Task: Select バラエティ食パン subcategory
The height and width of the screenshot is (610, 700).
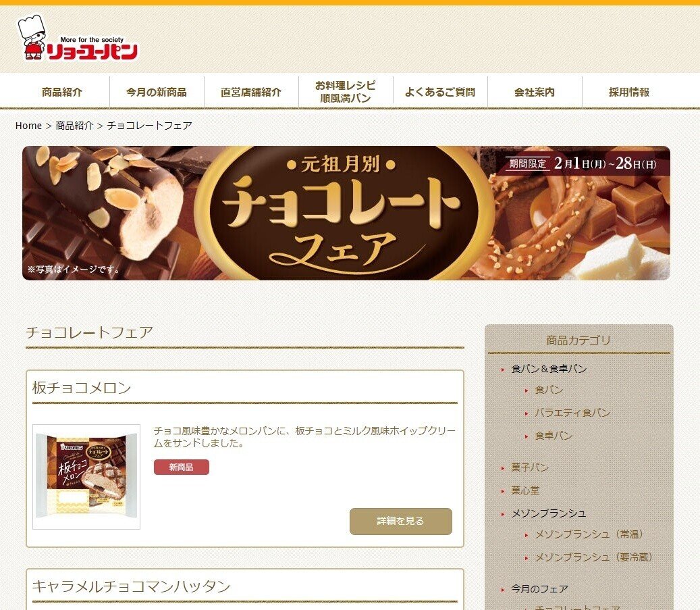Action: tap(572, 413)
